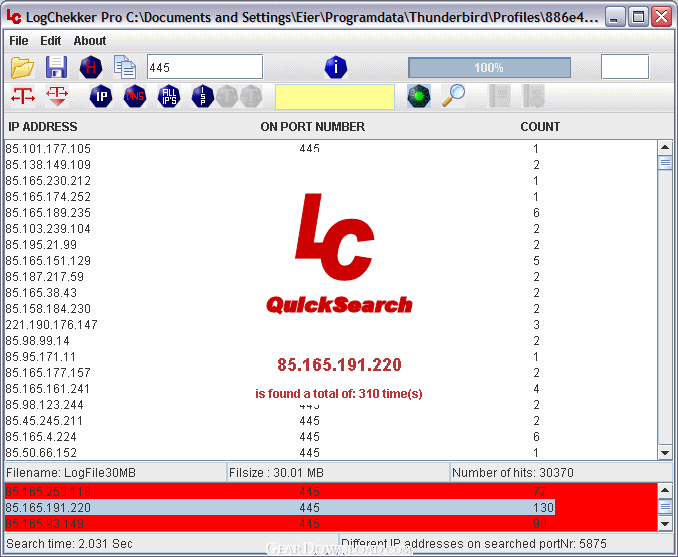Select row 85.50.66.152
Image resolution: width=678 pixels, height=557 pixels.
(331, 453)
